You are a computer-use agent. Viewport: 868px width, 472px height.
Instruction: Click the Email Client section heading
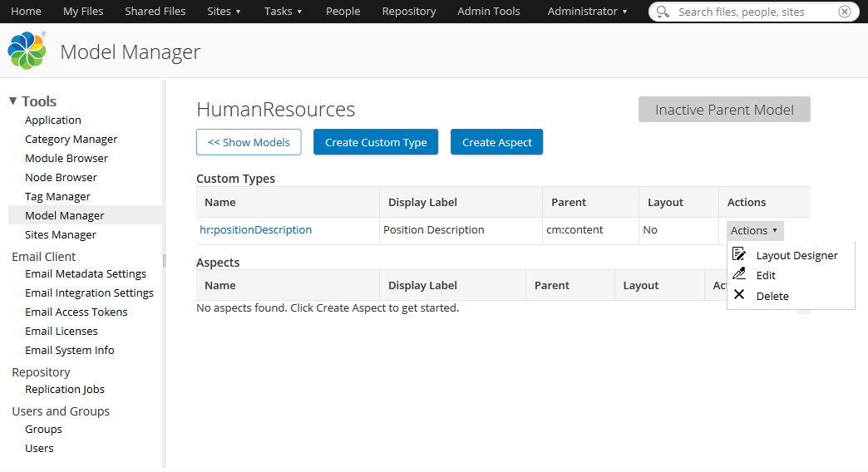[44, 257]
